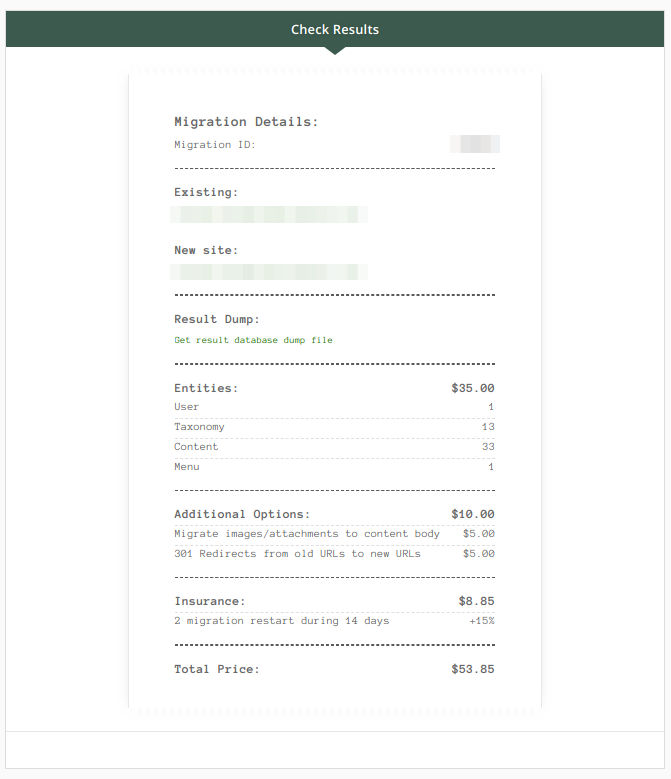Click the blurred Migration ID value

[475, 144]
